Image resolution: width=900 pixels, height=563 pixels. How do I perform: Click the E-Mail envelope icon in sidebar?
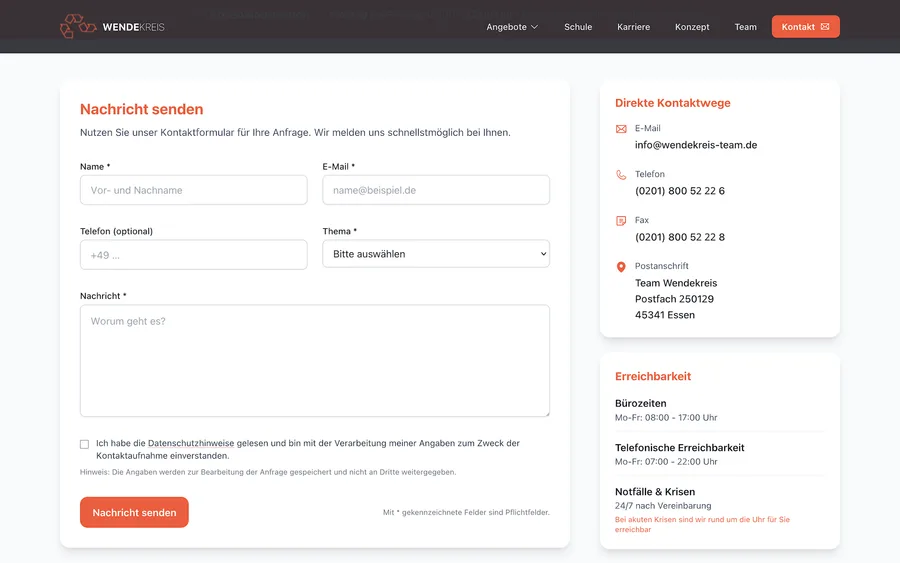[x=621, y=129]
